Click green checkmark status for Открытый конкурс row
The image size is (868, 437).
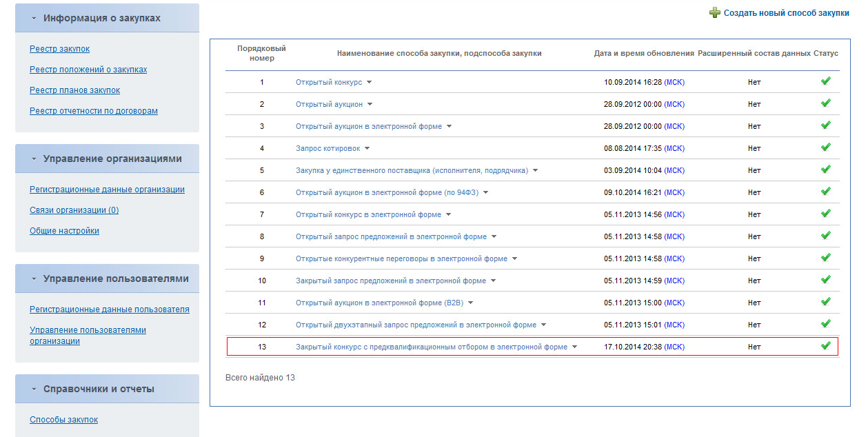(x=825, y=81)
